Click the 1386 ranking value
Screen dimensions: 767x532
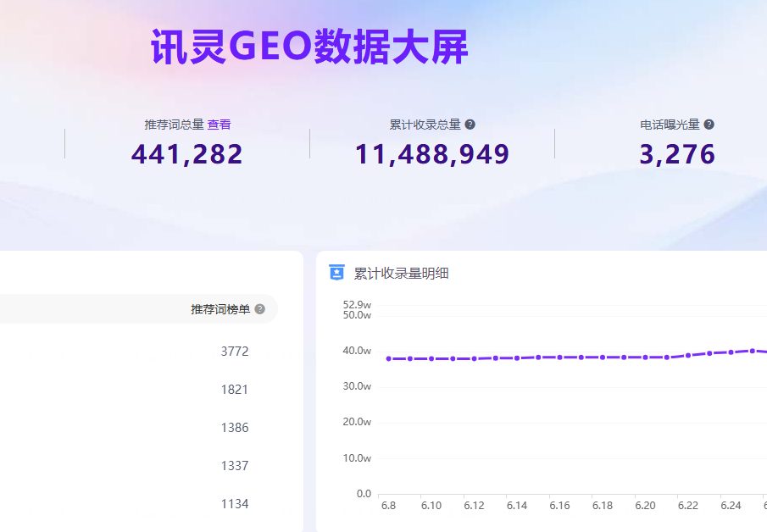235,427
